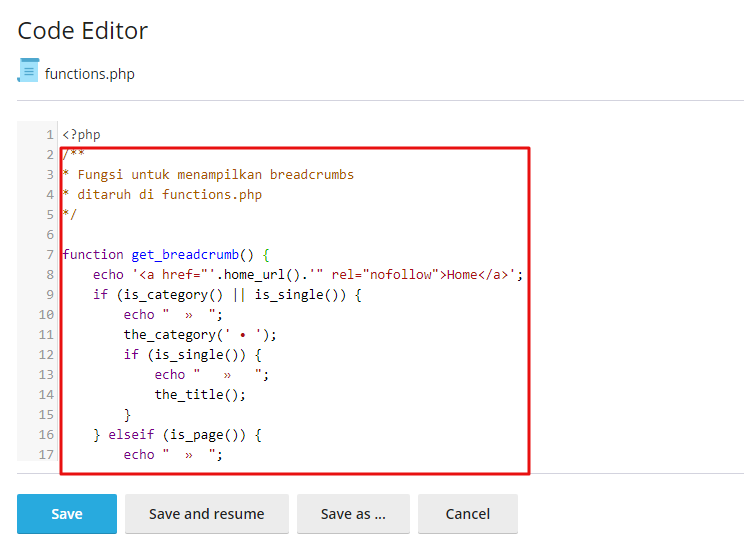Click the home_url() call on line 8

262,275
